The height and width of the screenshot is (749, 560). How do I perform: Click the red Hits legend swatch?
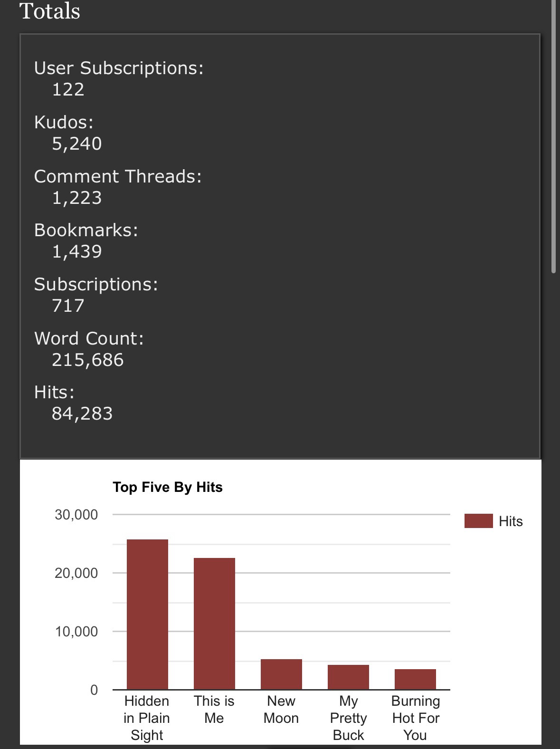click(x=478, y=521)
